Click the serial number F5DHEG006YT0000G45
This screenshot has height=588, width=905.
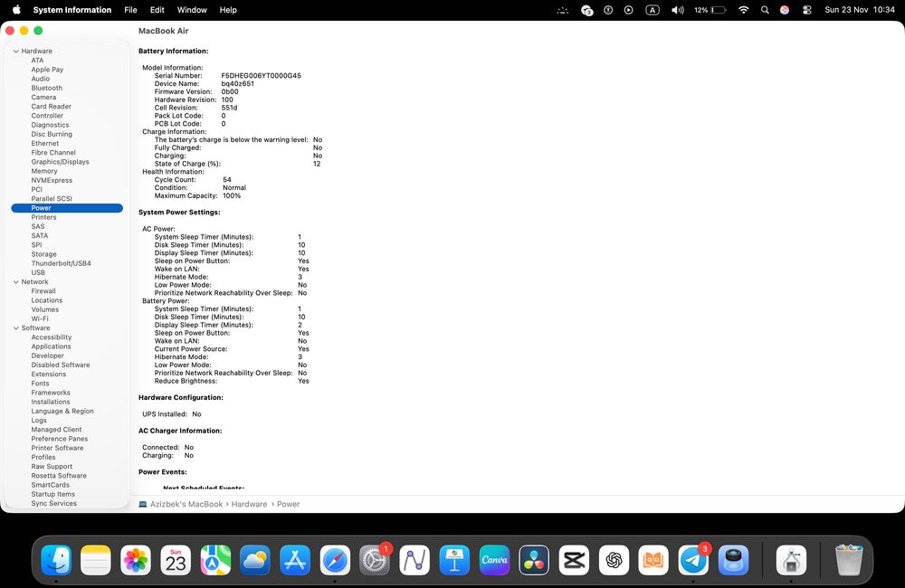[x=261, y=76]
